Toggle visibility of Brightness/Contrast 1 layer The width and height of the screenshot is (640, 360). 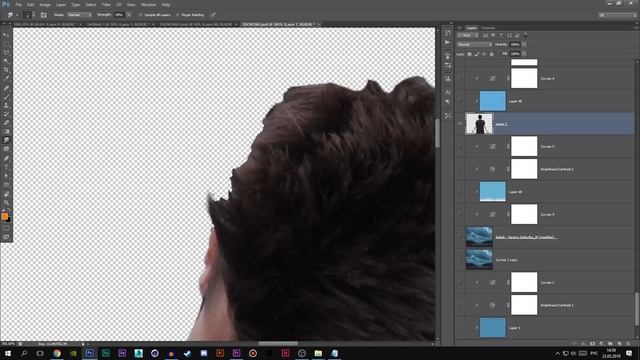coord(460,305)
